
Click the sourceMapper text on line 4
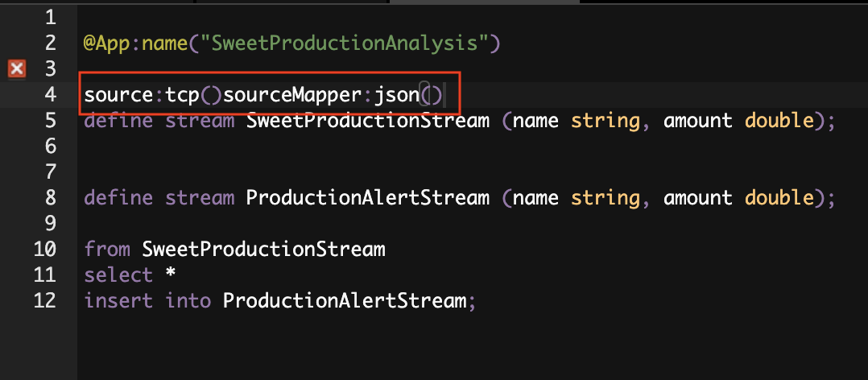click(291, 97)
